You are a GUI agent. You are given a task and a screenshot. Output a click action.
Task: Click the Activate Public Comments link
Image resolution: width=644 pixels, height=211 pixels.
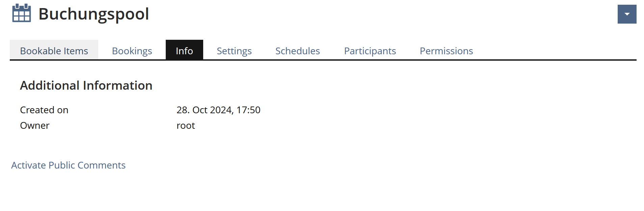pyautogui.click(x=68, y=165)
